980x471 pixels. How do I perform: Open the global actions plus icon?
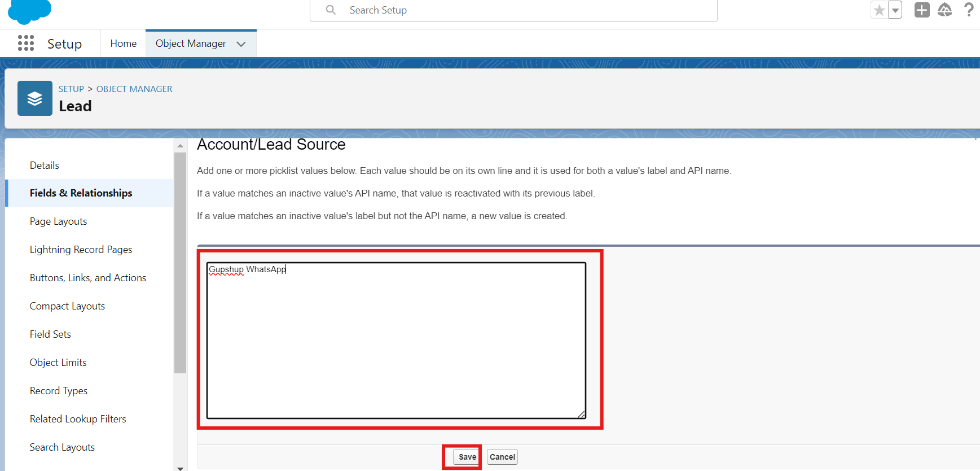click(x=922, y=10)
